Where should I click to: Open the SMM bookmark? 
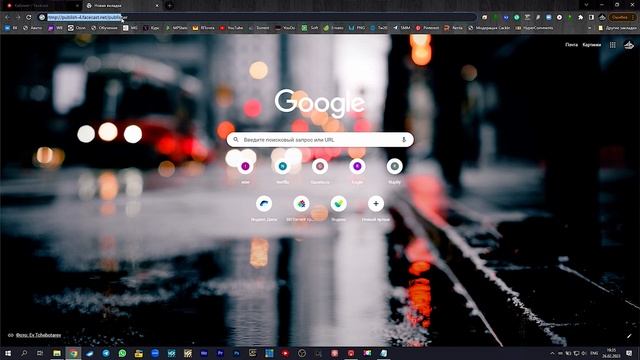pyautogui.click(x=402, y=28)
